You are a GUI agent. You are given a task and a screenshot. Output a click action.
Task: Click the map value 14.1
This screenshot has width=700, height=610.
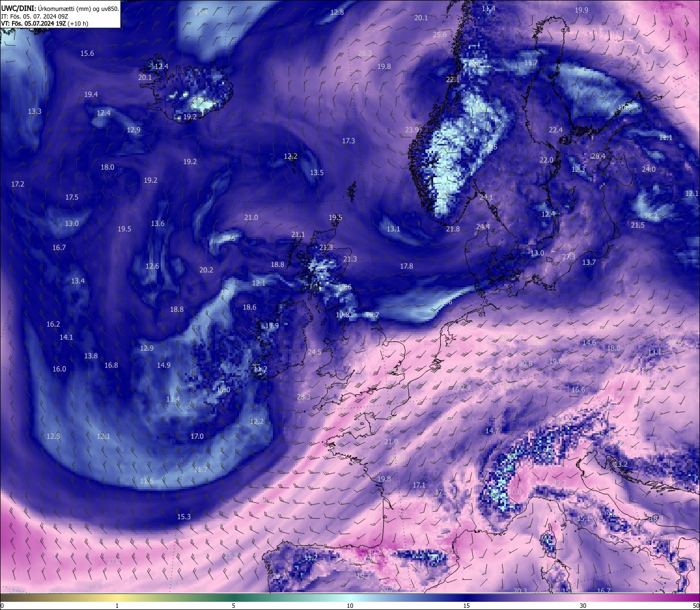coord(66,337)
